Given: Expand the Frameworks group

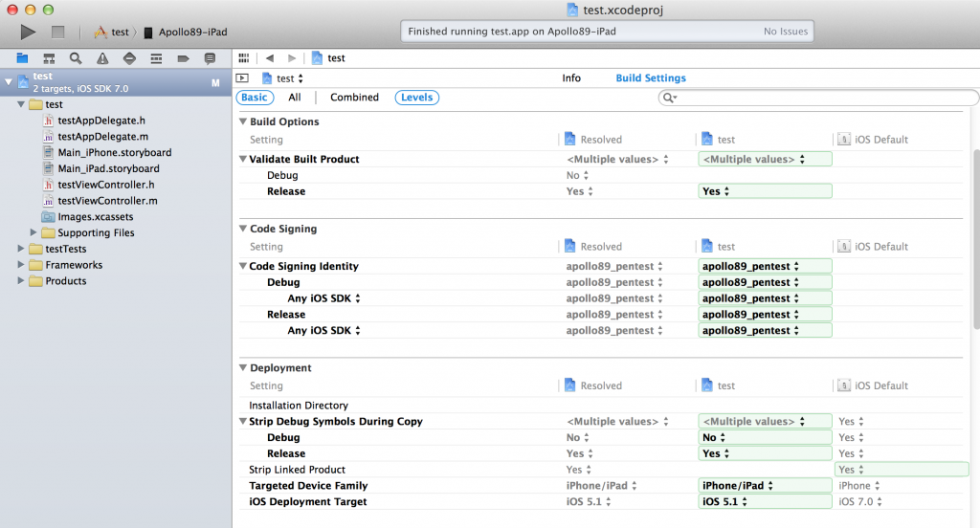Looking at the screenshot, I should click(21, 265).
